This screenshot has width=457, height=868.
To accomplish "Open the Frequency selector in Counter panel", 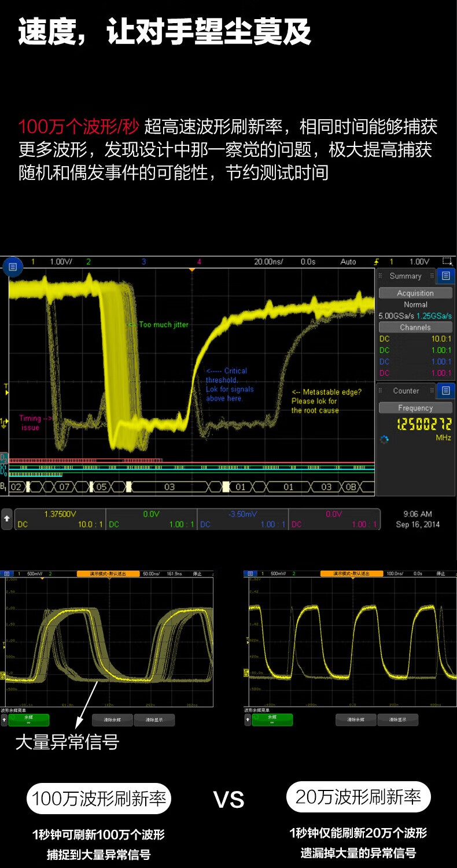I will (415, 408).
